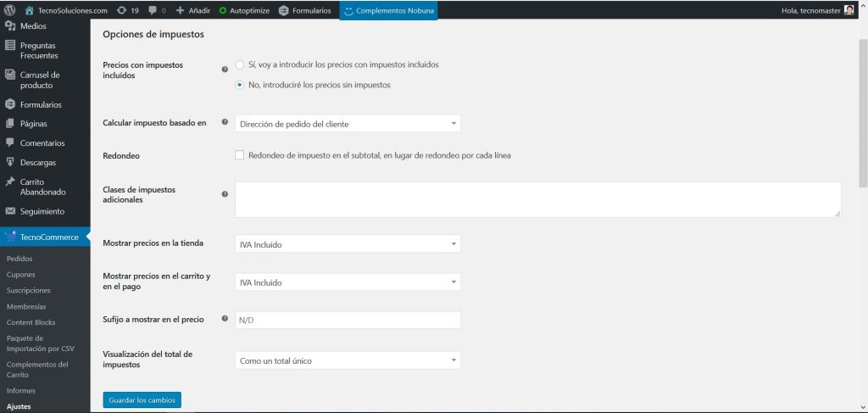This screenshot has height=413, width=868.
Task: Open the TecnoCommerce sidebar menu
Action: click(x=48, y=237)
